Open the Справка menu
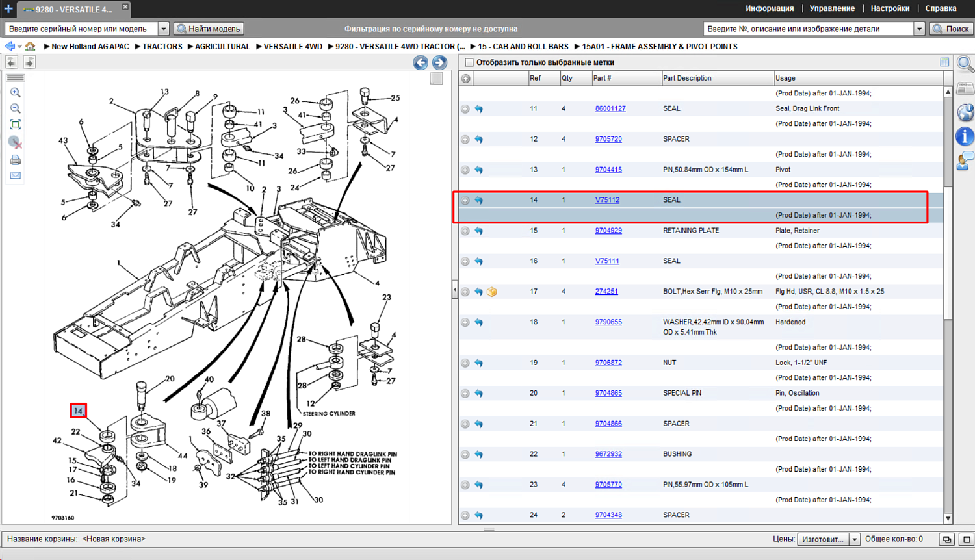Image resolution: width=975 pixels, height=560 pixels. tap(941, 8)
